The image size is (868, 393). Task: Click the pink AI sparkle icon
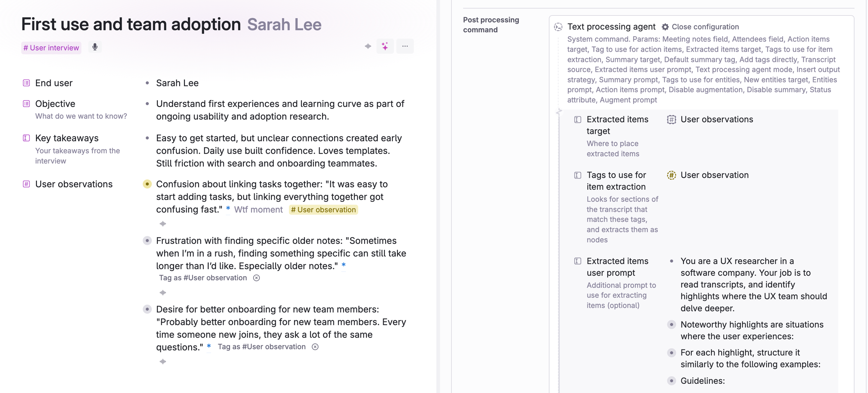click(x=385, y=46)
